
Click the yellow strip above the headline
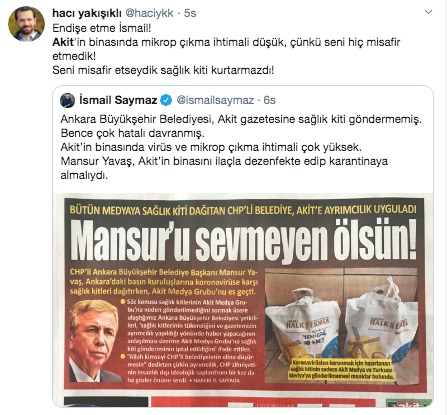click(x=243, y=209)
